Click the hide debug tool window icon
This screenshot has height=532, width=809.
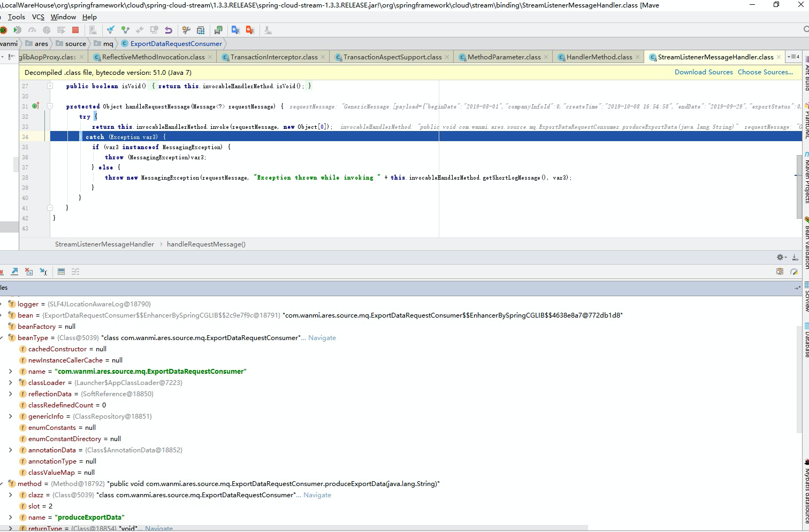click(795, 257)
